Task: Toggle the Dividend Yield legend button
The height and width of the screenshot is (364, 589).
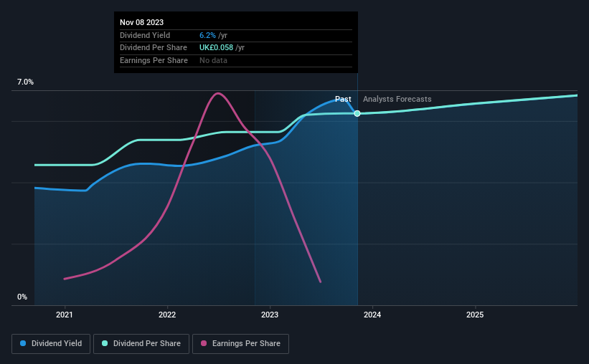Action: (51, 344)
